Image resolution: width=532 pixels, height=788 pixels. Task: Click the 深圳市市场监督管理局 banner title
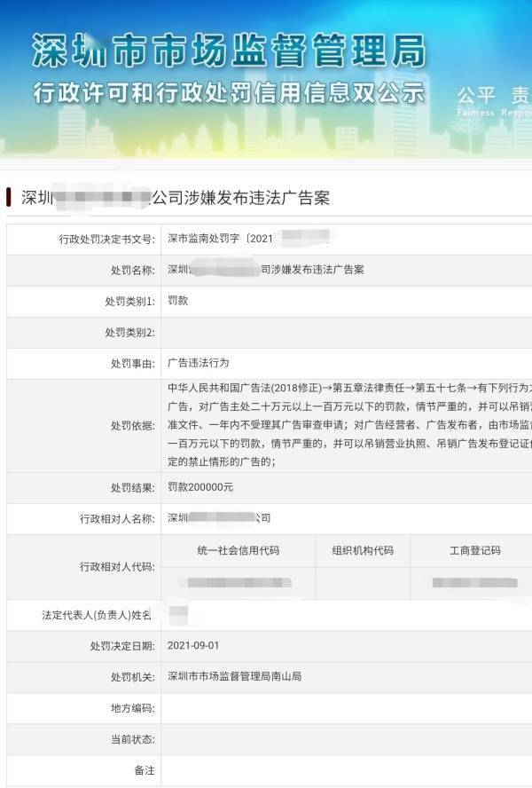pos(229,51)
